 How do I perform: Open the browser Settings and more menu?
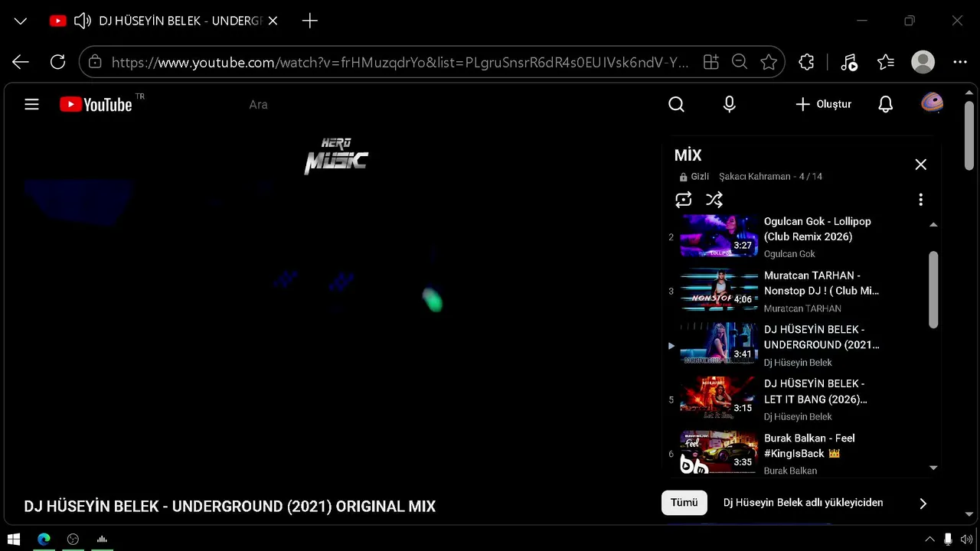pos(960,63)
